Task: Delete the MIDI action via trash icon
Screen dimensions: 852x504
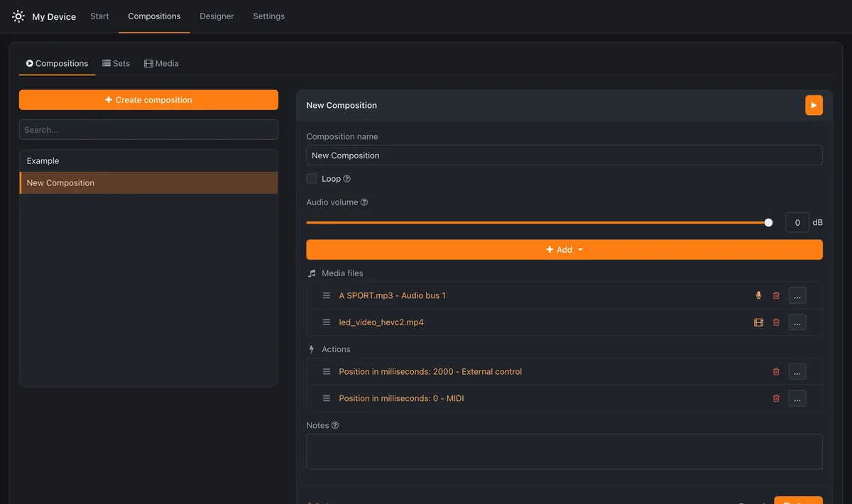Action: 776,398
